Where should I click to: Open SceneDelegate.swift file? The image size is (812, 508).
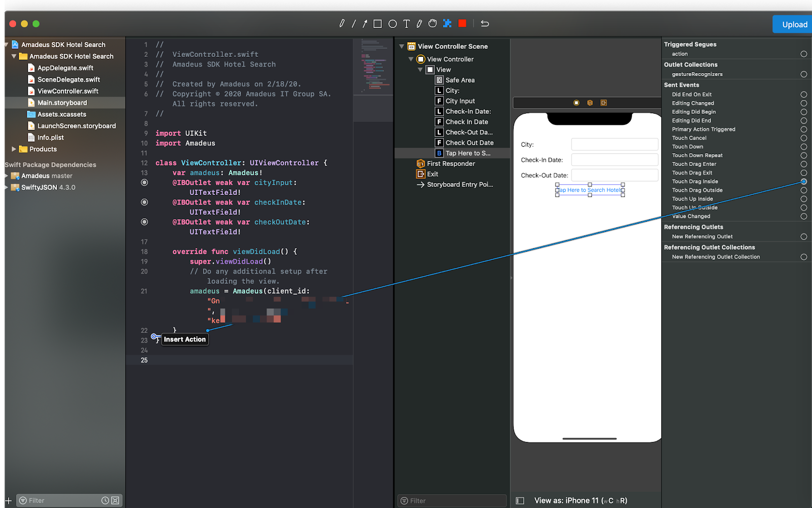click(x=69, y=80)
